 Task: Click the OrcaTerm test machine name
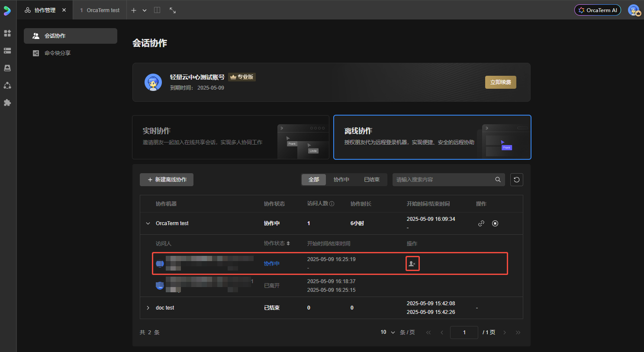pos(172,223)
